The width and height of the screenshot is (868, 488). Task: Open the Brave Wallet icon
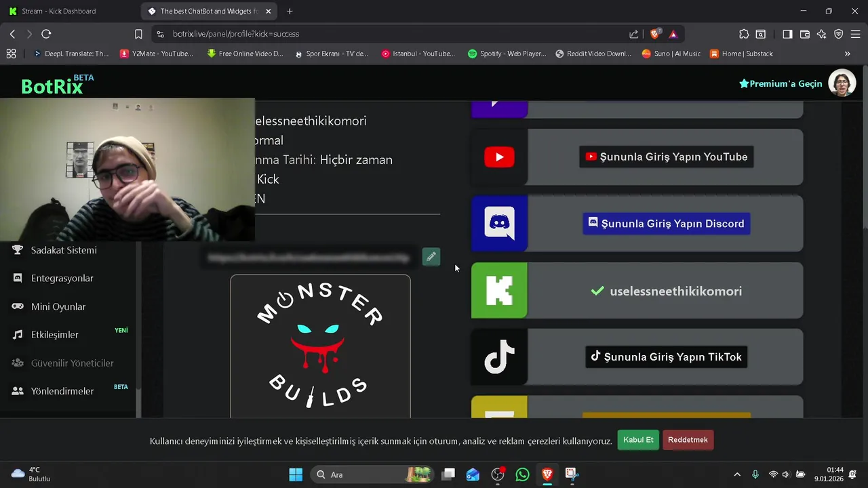click(x=805, y=34)
